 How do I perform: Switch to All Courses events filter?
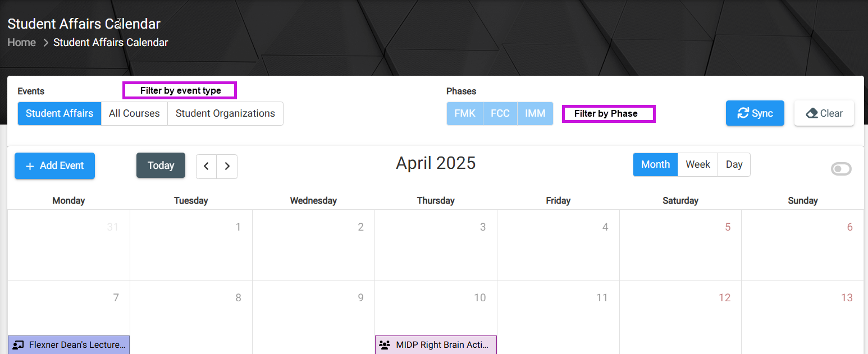pos(134,113)
